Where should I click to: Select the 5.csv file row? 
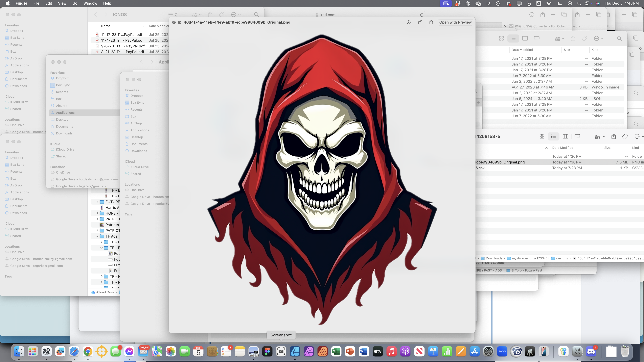click(559, 168)
